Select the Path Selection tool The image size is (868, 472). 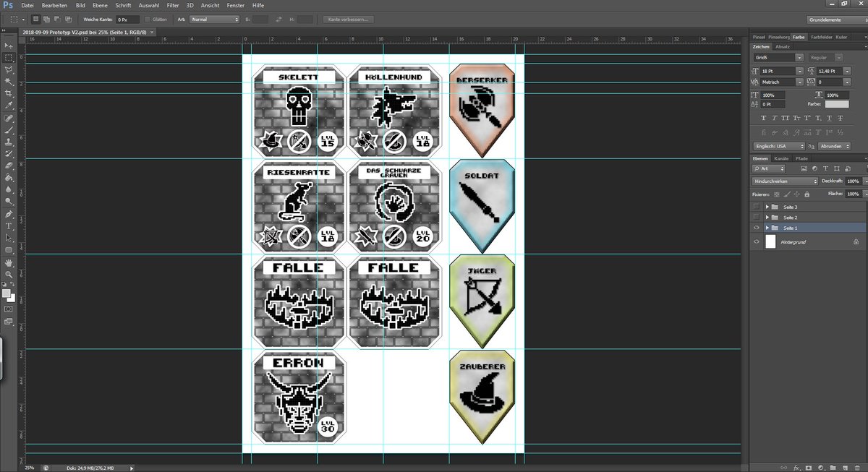[x=9, y=237]
